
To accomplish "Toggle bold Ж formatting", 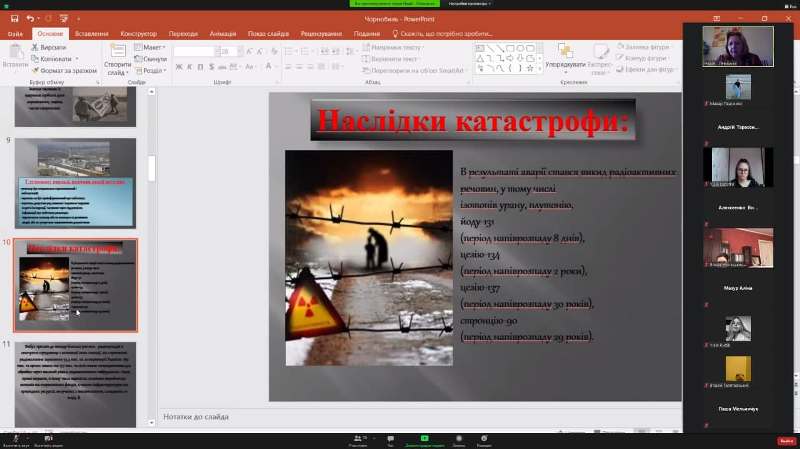I will tap(179, 67).
